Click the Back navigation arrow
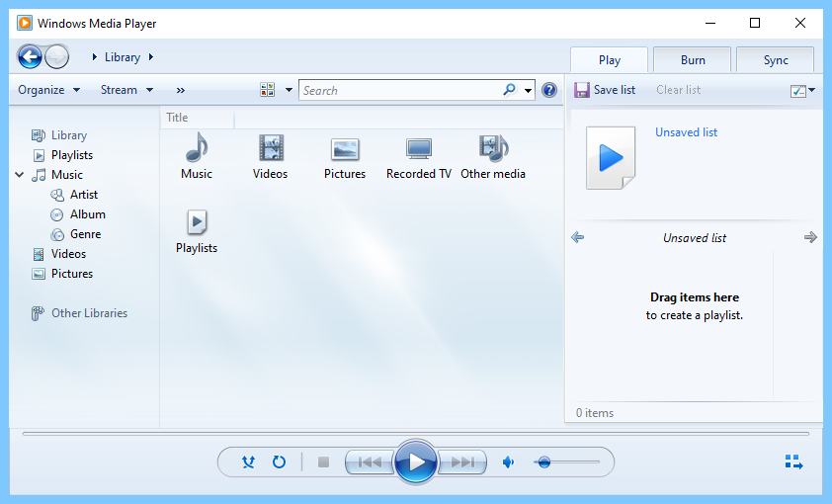This screenshot has height=504, width=832. point(30,56)
